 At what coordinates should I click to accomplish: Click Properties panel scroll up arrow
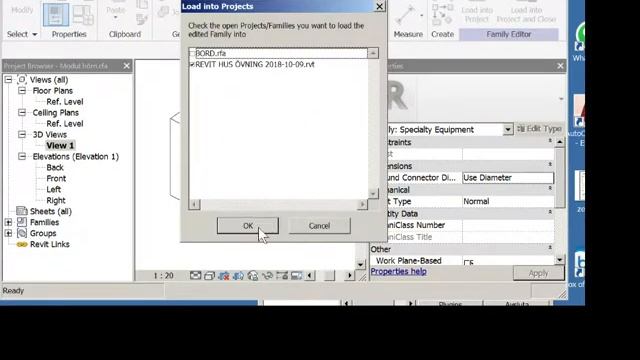pos(560,142)
